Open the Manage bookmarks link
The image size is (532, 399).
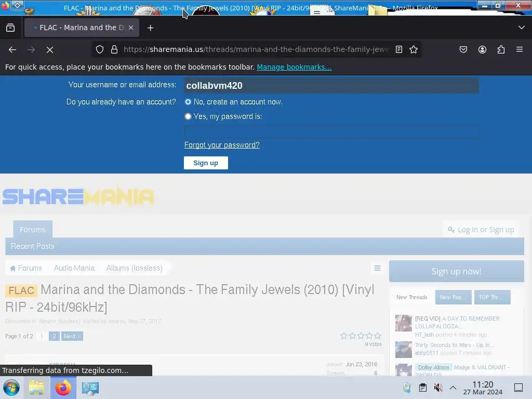(x=294, y=67)
